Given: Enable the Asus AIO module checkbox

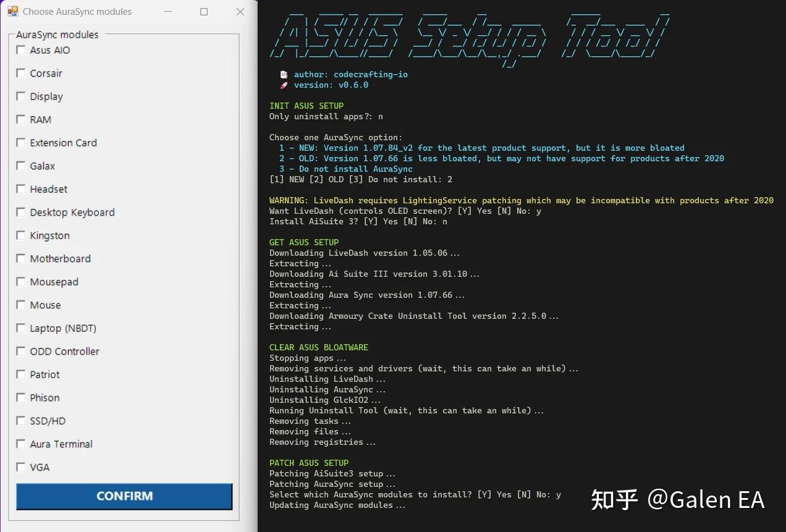Looking at the screenshot, I should tap(21, 50).
